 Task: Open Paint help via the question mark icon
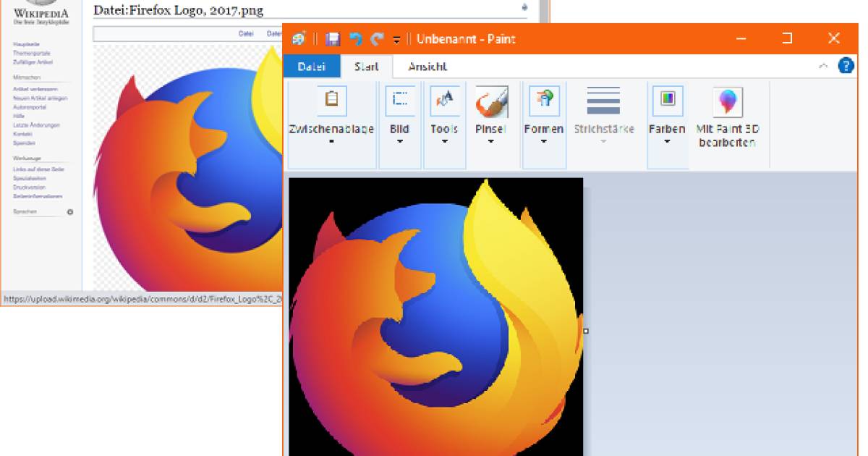846,66
